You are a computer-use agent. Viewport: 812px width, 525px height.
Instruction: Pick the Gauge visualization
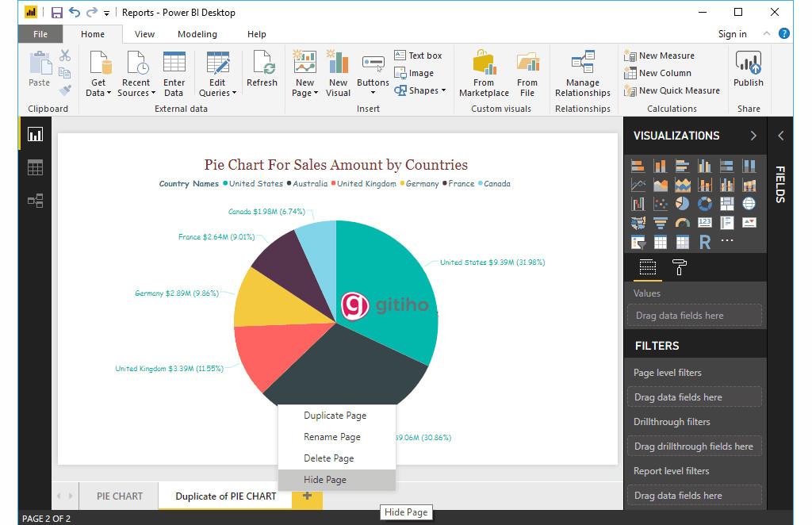tap(683, 223)
